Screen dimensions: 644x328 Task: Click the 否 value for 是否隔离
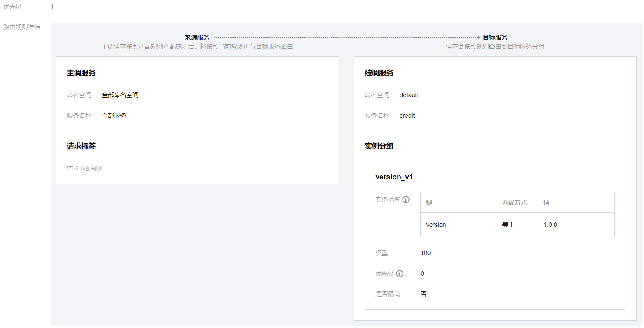point(424,294)
